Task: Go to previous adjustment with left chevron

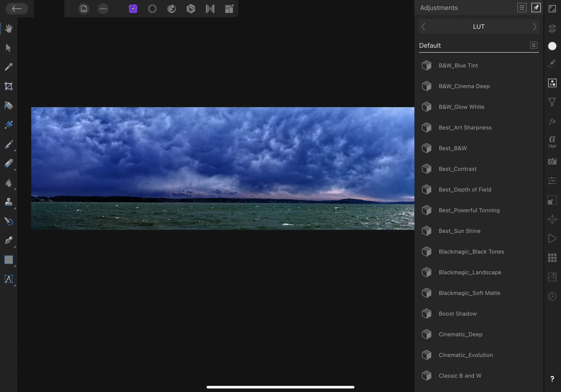Action: (x=424, y=27)
